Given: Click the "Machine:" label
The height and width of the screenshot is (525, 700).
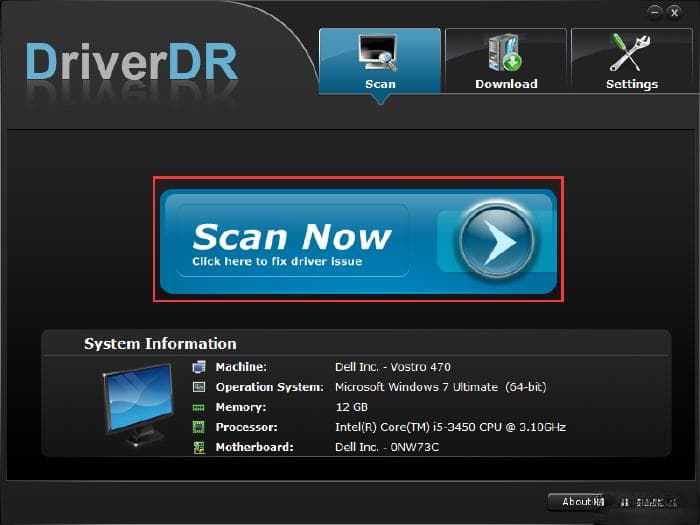Looking at the screenshot, I should (241, 367).
